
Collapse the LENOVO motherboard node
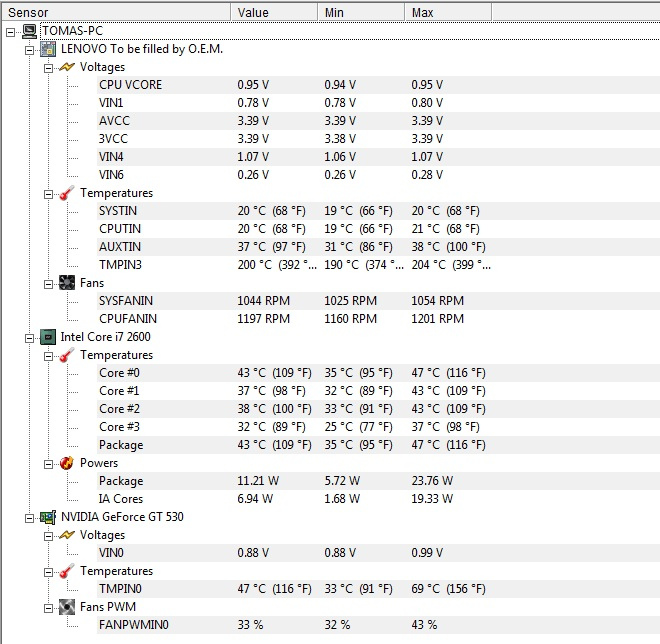click(x=29, y=50)
